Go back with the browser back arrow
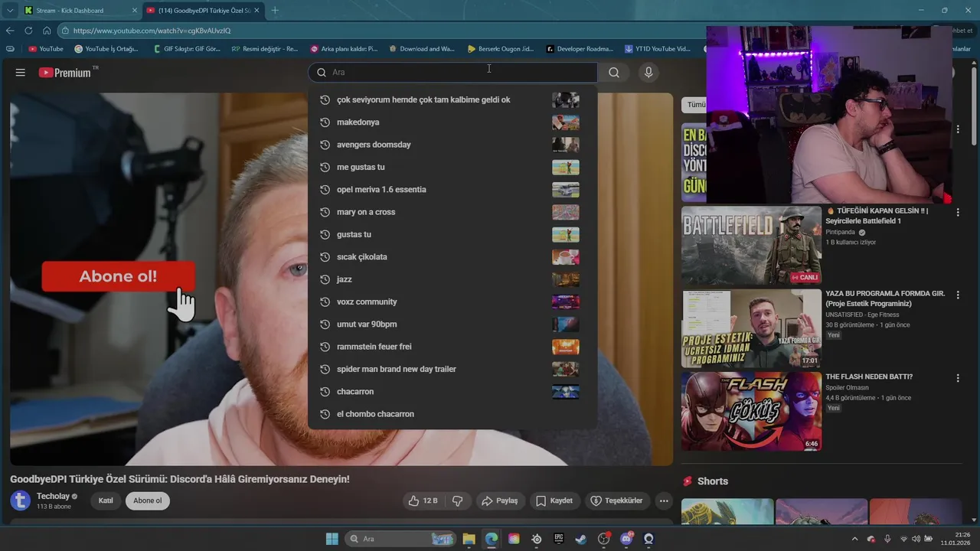Viewport: 980px width, 551px height. 10,31
